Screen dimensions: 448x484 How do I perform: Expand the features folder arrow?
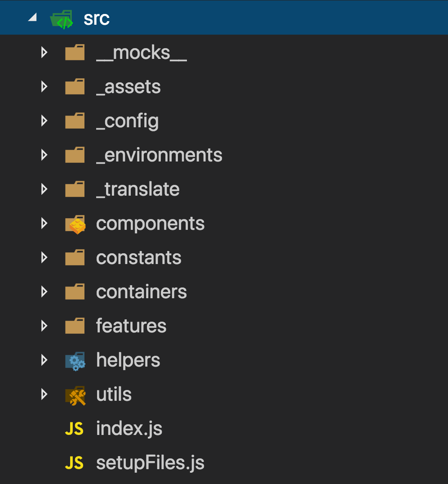tap(44, 326)
